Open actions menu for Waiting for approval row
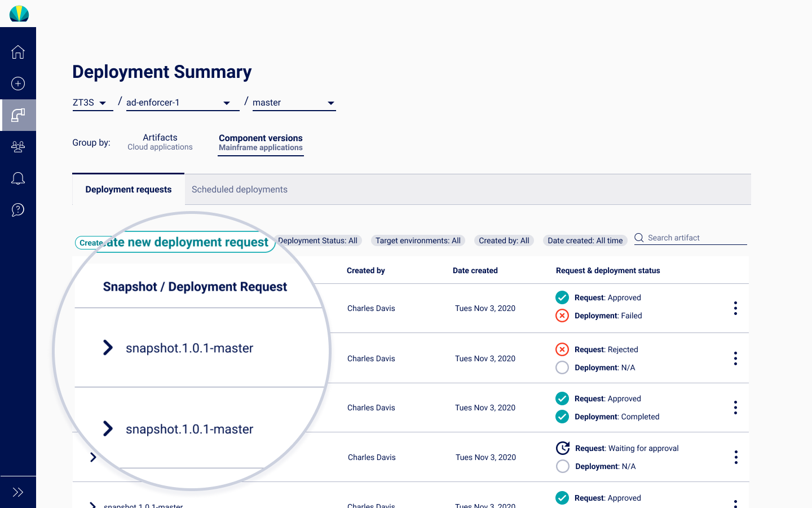 tap(736, 457)
